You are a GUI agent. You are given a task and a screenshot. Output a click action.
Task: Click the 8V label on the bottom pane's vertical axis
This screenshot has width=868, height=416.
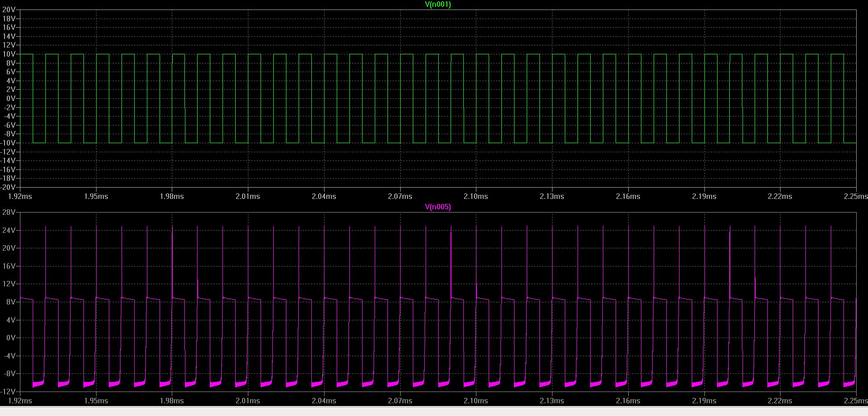click(10, 302)
